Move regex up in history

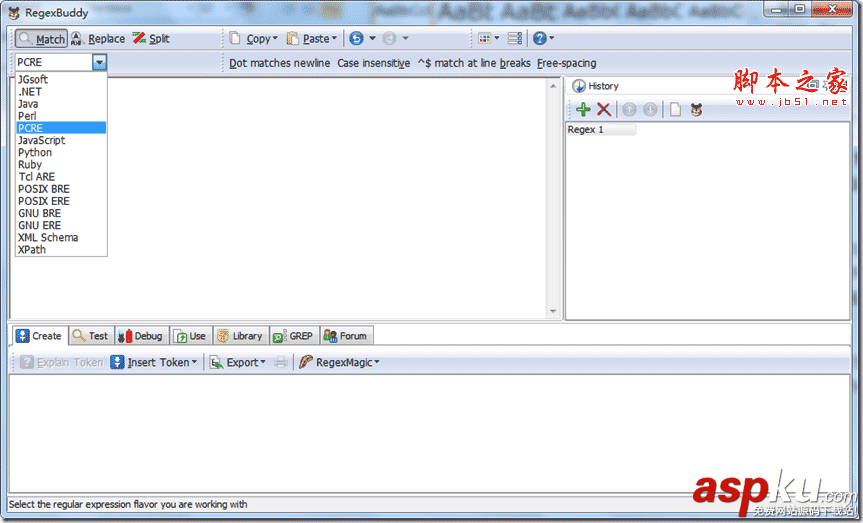click(x=629, y=110)
